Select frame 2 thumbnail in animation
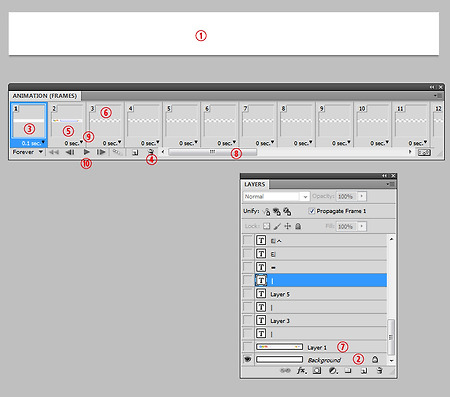The width and height of the screenshot is (450, 397). [67, 121]
